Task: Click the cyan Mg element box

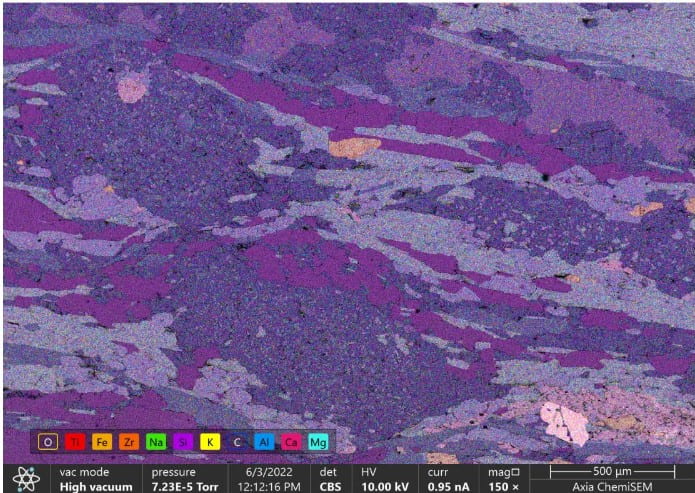Action: 318,441
